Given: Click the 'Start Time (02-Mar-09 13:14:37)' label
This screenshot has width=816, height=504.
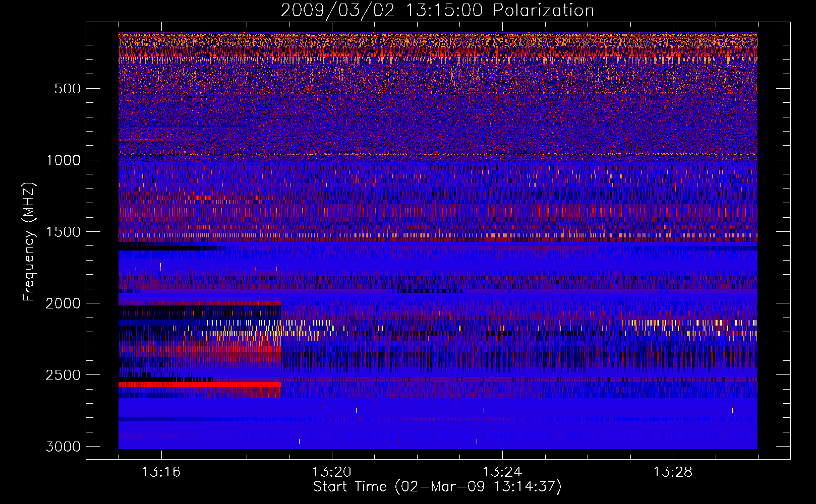Looking at the screenshot, I should [437, 487].
